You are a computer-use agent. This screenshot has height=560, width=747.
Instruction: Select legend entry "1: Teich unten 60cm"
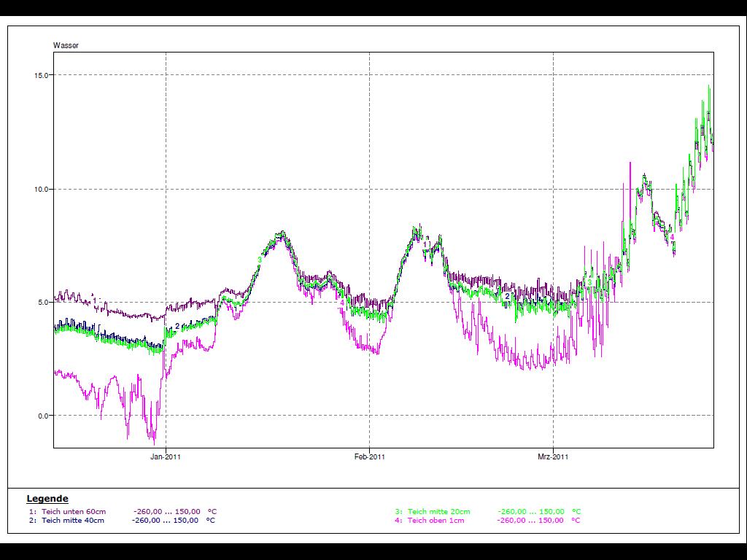[67, 511]
